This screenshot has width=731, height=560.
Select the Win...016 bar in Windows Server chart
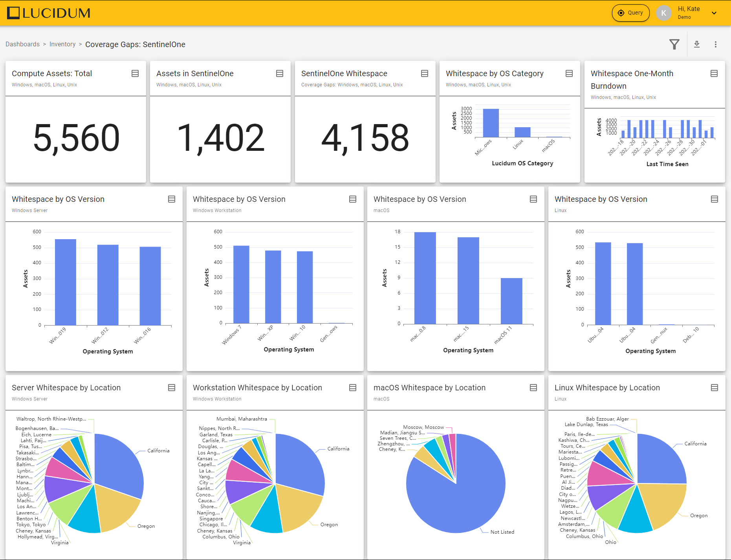click(x=150, y=286)
